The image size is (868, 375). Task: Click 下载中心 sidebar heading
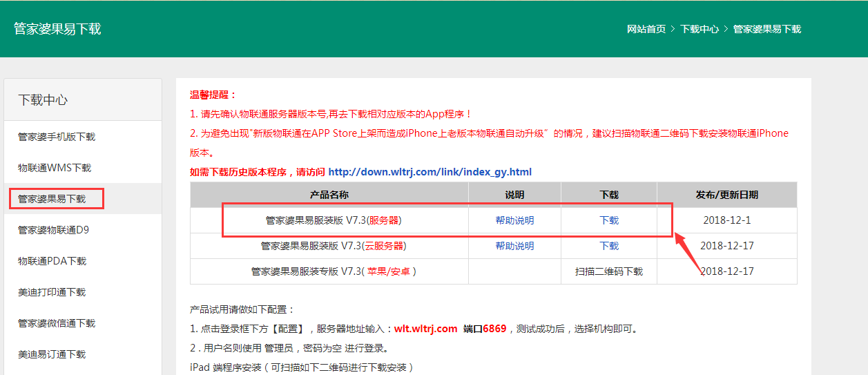coord(43,100)
